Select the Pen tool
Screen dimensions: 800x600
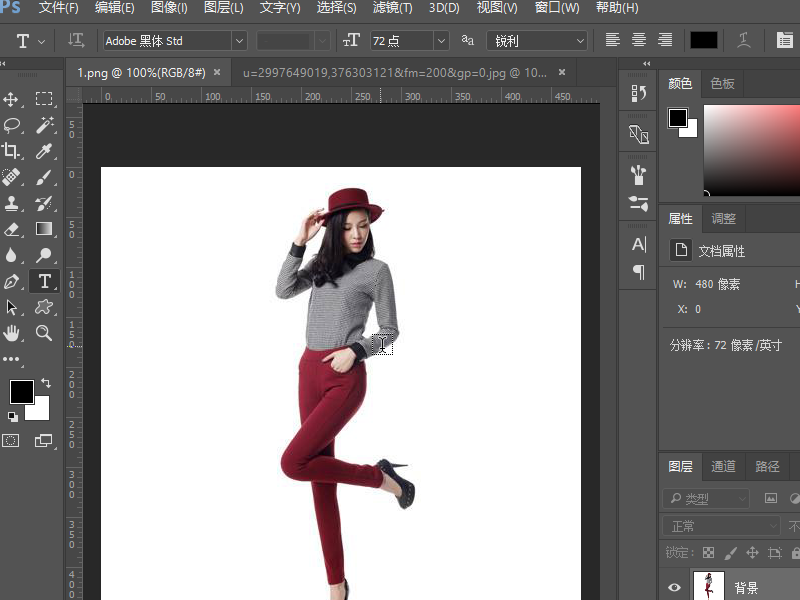point(11,281)
